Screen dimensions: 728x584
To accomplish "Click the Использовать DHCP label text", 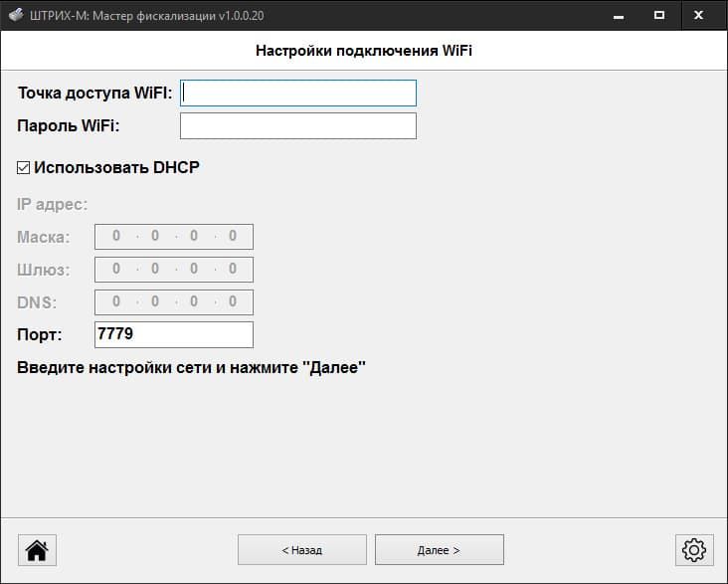I will (x=116, y=168).
